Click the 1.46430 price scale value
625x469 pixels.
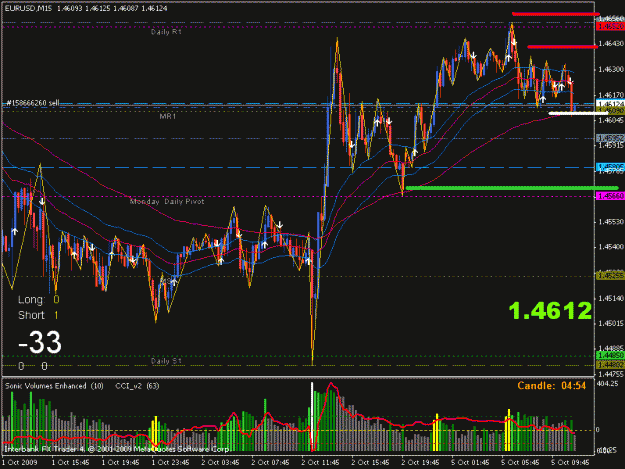pos(611,43)
